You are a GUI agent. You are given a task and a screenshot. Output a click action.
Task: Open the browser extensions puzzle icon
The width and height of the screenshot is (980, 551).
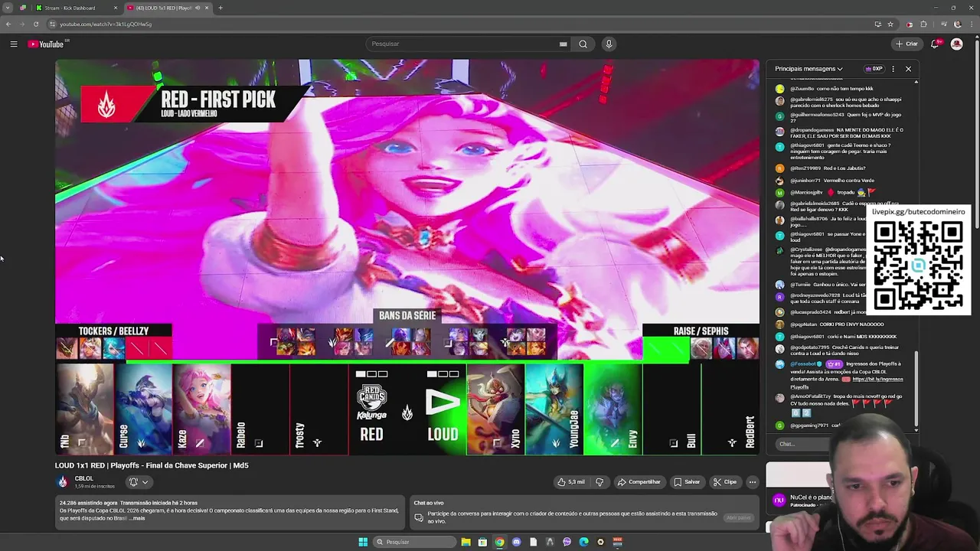pyautogui.click(x=923, y=24)
